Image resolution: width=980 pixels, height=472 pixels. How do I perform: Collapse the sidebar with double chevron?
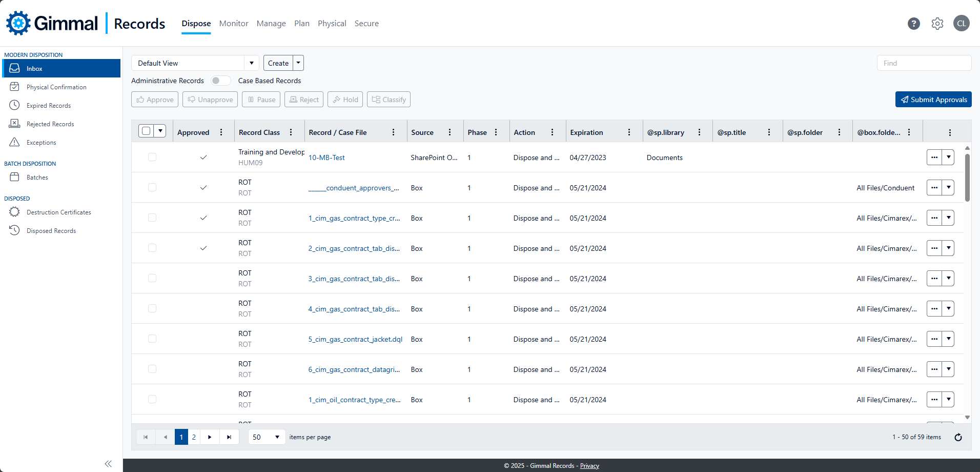pyautogui.click(x=108, y=464)
